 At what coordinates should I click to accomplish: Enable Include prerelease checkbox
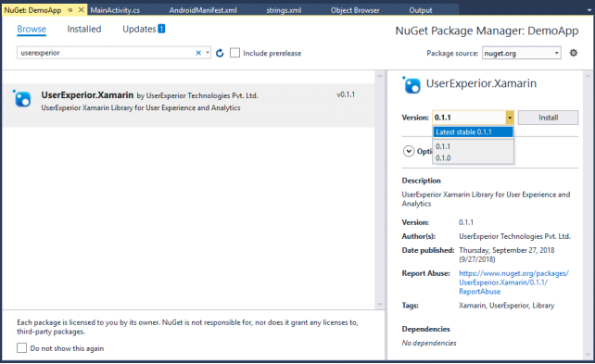pos(234,53)
